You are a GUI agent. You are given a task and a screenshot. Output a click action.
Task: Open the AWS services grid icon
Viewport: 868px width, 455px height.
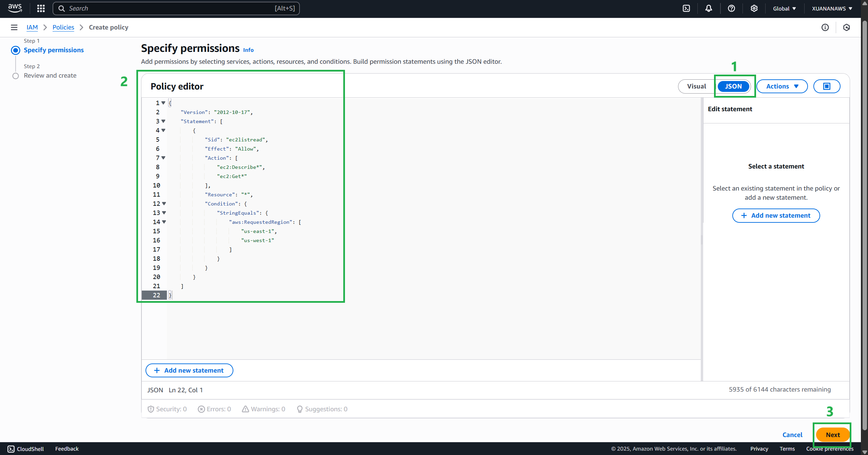[41, 8]
